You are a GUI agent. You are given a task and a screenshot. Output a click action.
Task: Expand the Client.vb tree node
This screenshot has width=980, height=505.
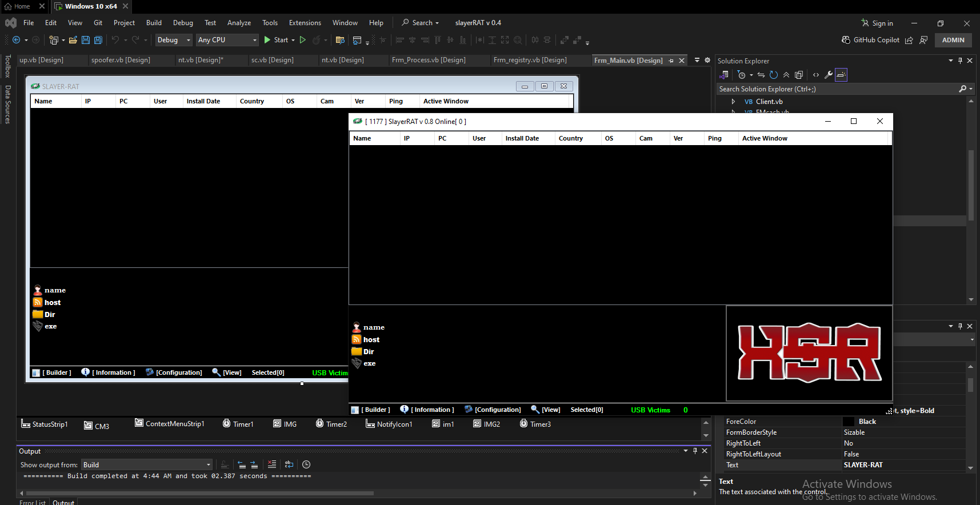point(733,101)
